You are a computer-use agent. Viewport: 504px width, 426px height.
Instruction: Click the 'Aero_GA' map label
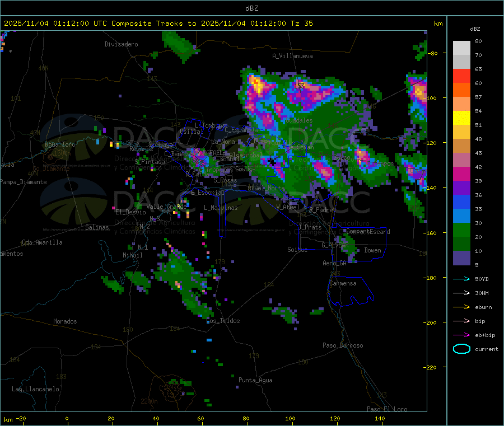[335, 263]
